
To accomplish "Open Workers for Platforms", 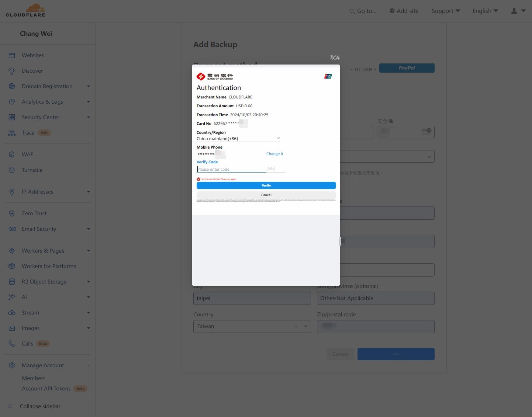I will tap(49, 266).
